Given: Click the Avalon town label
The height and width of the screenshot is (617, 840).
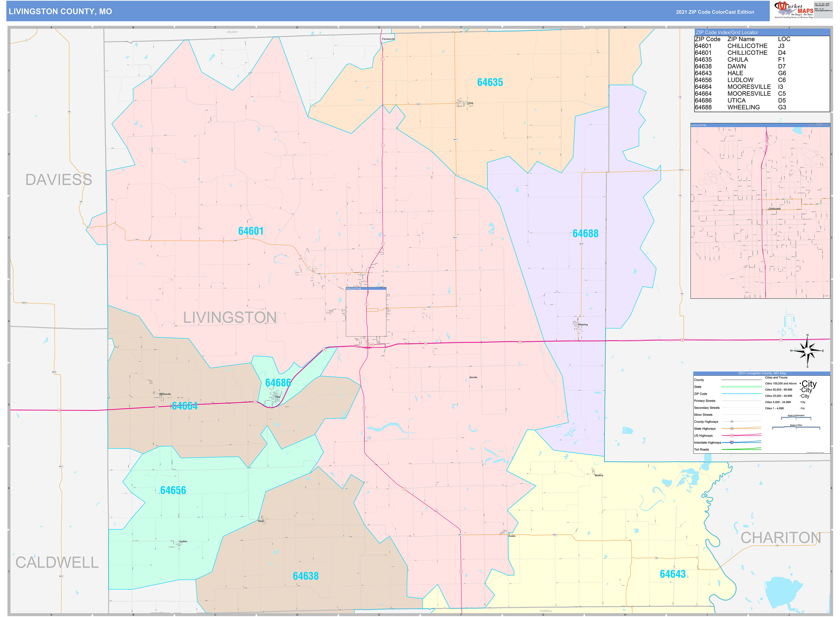Looking at the screenshot, I should click(512, 536).
